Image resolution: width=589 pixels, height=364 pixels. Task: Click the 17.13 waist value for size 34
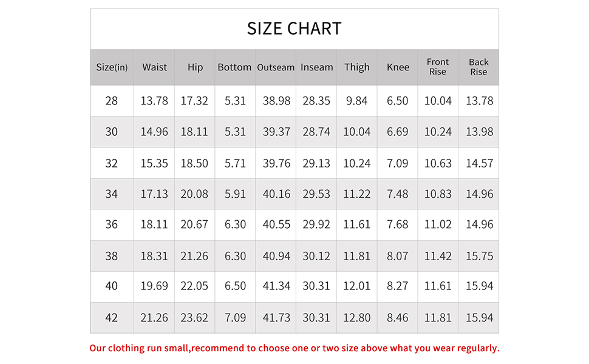click(x=154, y=194)
